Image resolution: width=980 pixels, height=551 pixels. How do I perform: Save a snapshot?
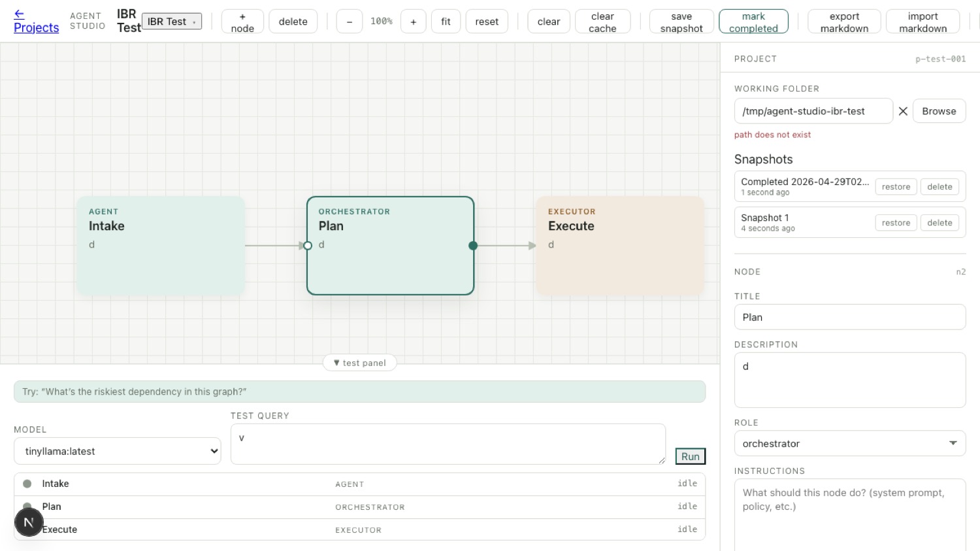tap(681, 22)
